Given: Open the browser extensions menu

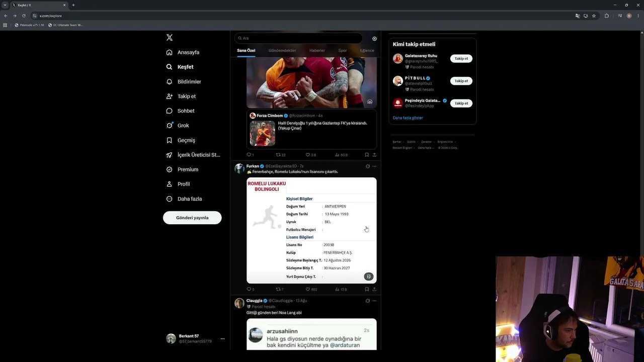Looking at the screenshot, I should click(606, 16).
